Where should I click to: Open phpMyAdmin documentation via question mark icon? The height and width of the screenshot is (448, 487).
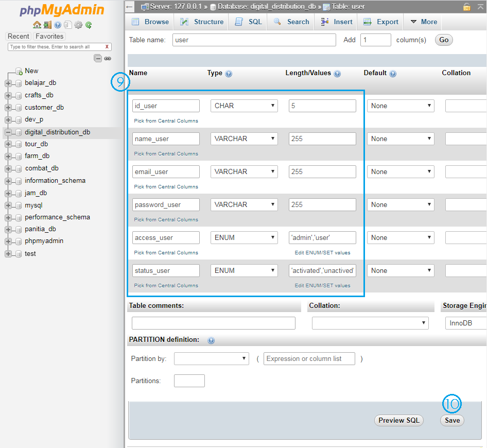(x=57, y=24)
